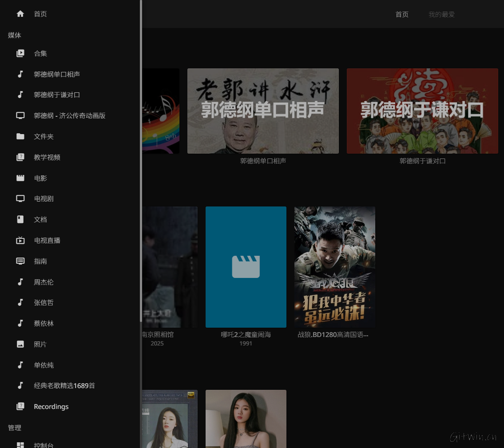Viewport: 504px width, 448px height.
Task: Open 电视剧 TV shows in sidebar
Action: (x=44, y=198)
